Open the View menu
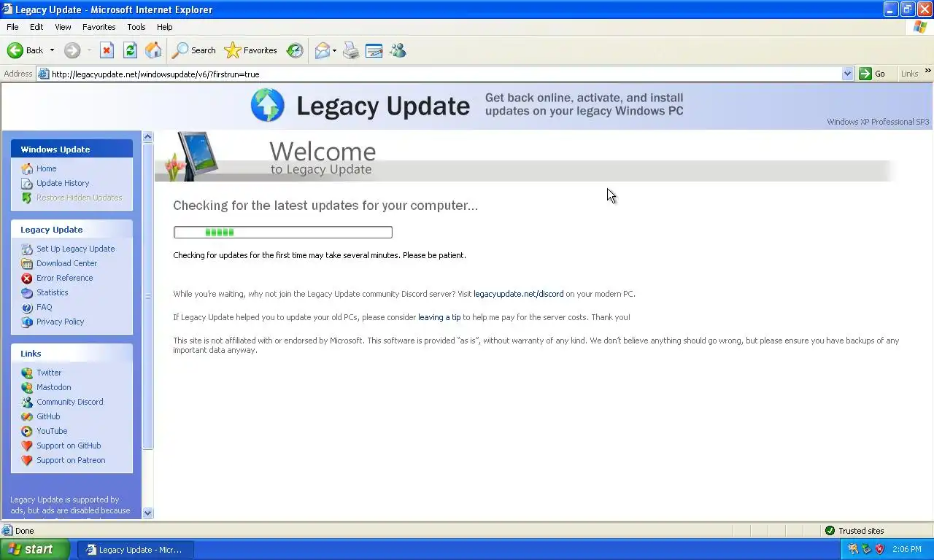 (63, 27)
